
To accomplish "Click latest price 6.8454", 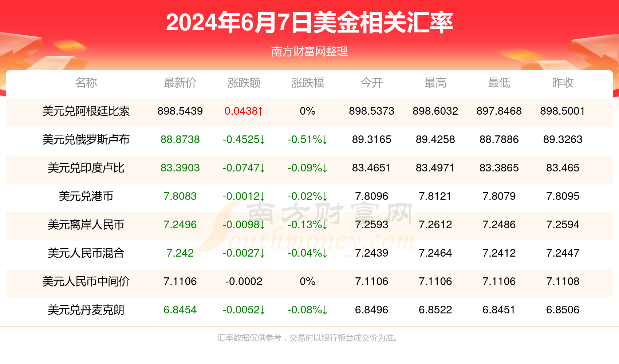I will pos(180,310).
